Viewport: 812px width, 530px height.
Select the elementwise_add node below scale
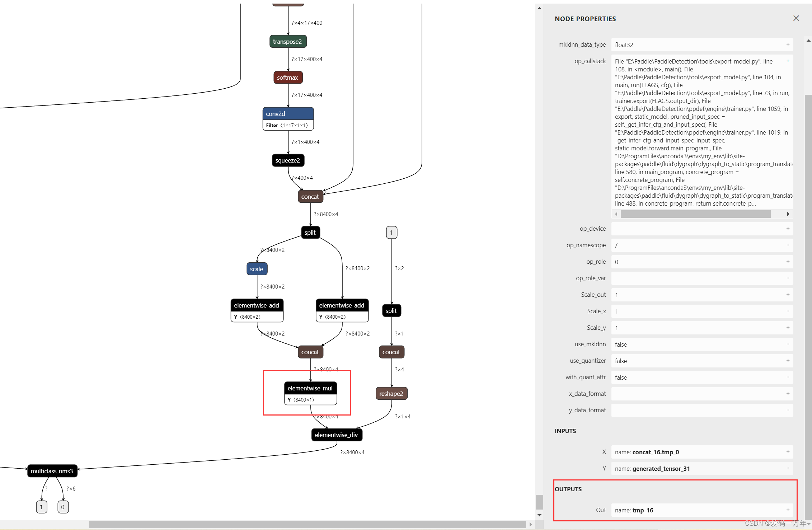click(257, 305)
